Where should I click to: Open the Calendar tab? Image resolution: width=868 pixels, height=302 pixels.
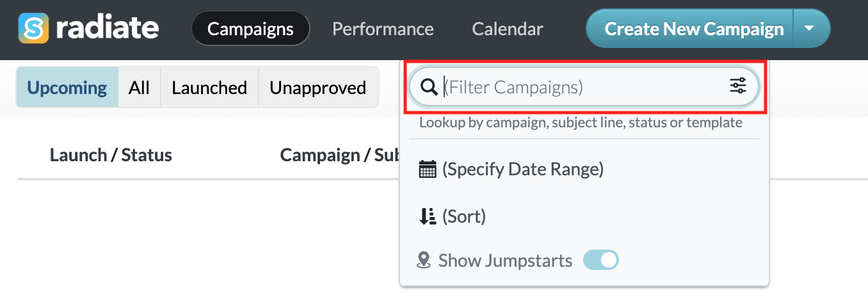508,29
